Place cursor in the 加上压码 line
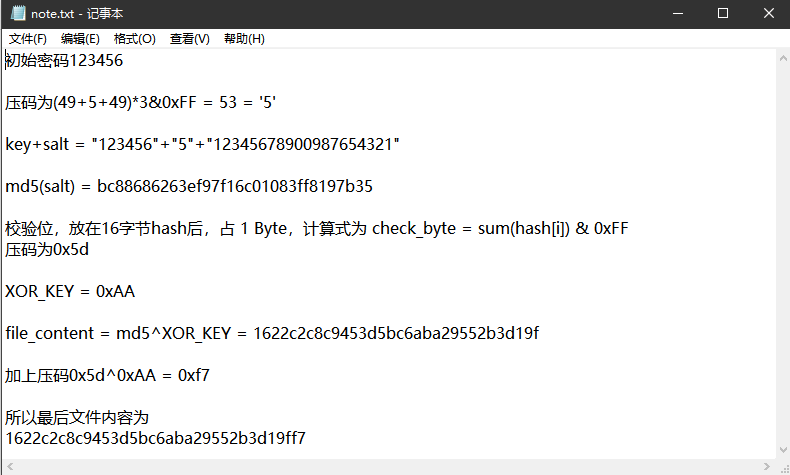The height and width of the screenshot is (475, 790). 107,375
